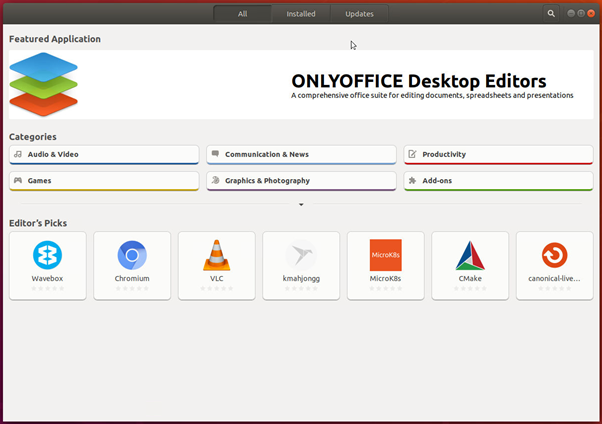
Task: Open the canonical-livepatch app icon
Action: [x=554, y=255]
